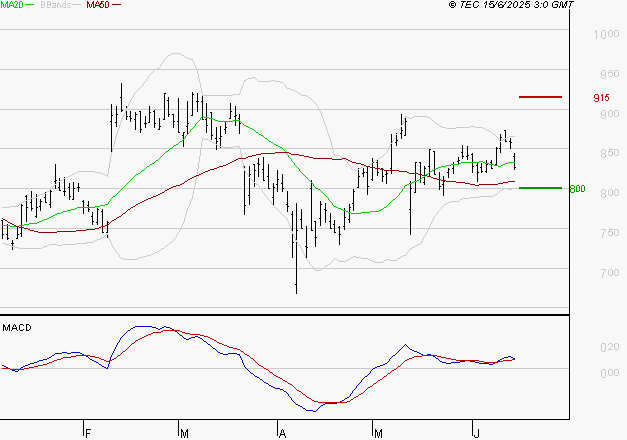Click the MA50 legend label
The width and height of the screenshot is (627, 440).
(x=98, y=5)
